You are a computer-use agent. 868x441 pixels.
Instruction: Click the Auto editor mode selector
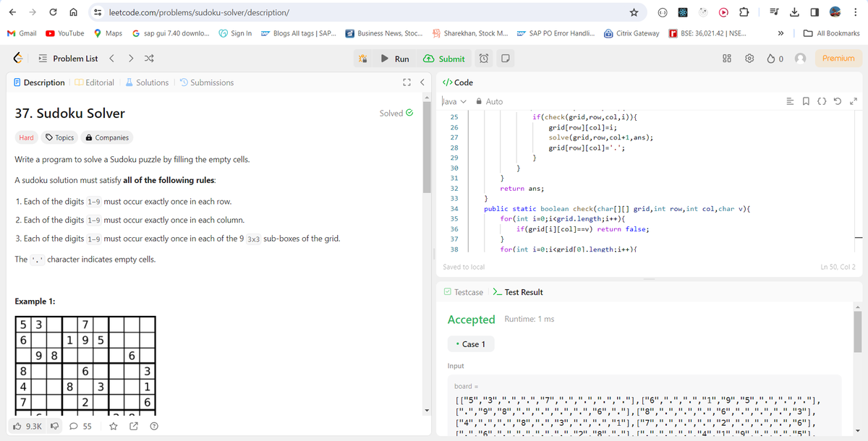point(489,101)
